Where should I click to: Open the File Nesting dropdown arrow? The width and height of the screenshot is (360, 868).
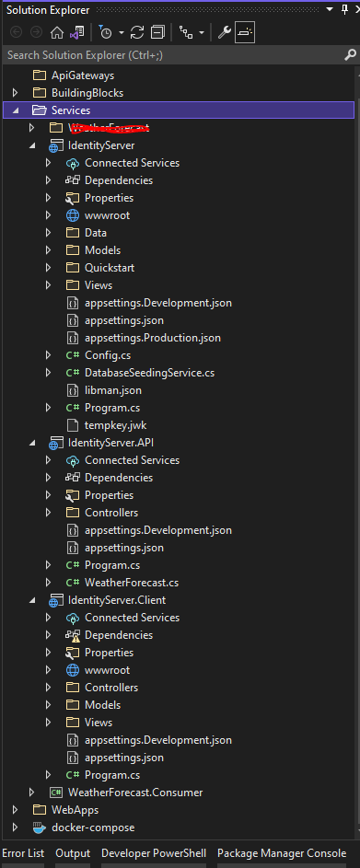tap(201, 33)
